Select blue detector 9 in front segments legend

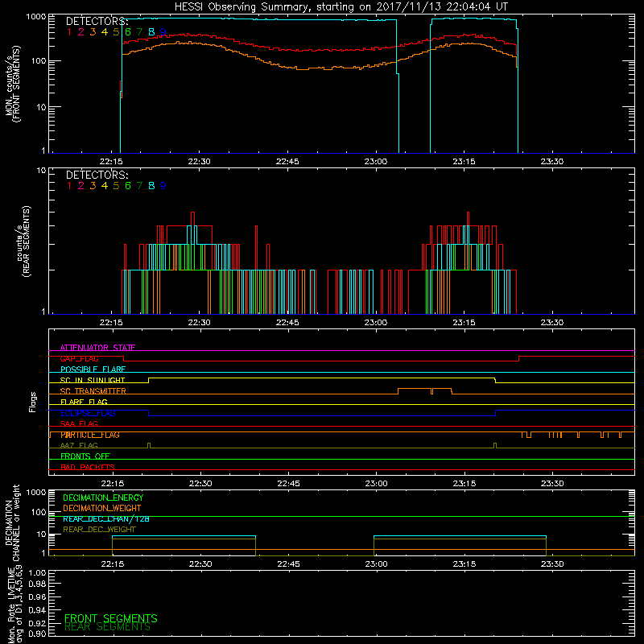click(x=163, y=32)
